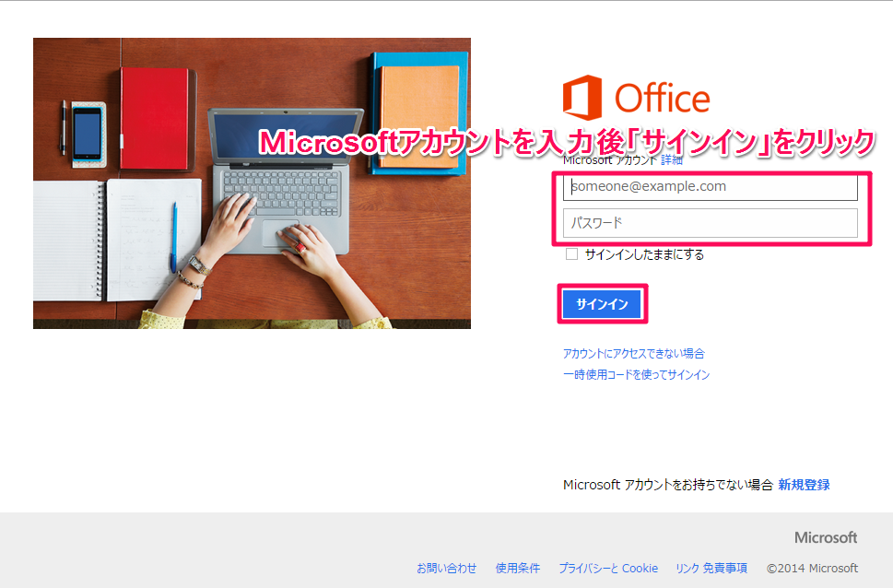
Task: Click the サインインしたままにする label text
Action: [x=644, y=254]
